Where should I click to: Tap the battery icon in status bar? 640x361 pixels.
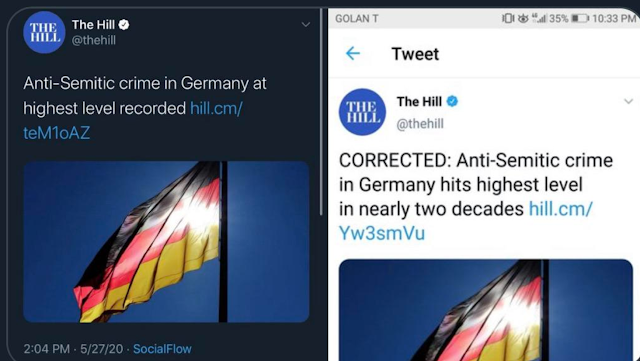580,18
